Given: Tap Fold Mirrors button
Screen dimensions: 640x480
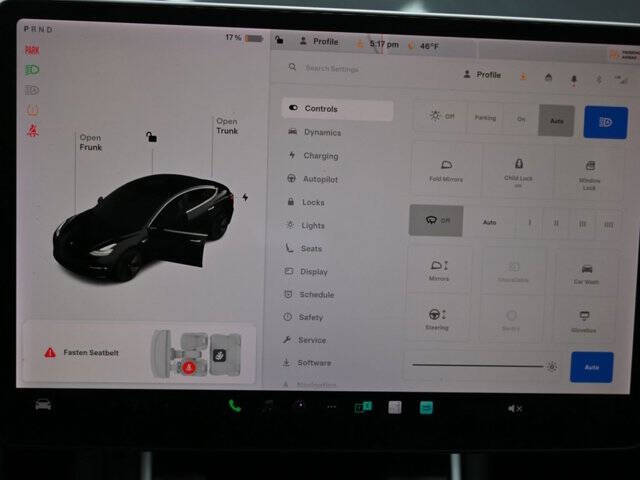Looking at the screenshot, I should (x=446, y=170).
